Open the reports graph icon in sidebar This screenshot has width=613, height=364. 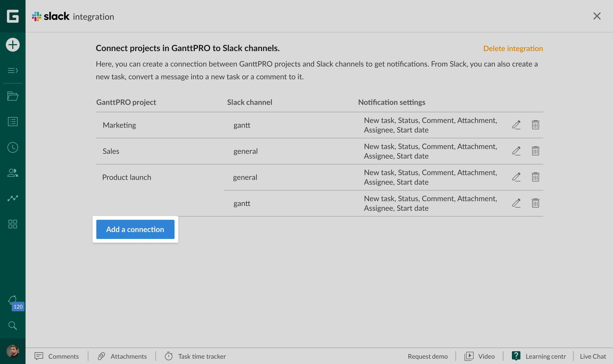pyautogui.click(x=13, y=198)
